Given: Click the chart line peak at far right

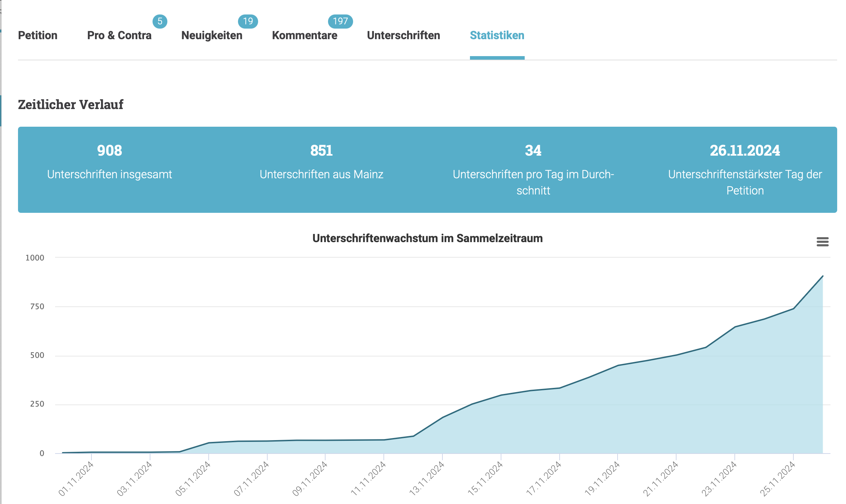Looking at the screenshot, I should (823, 276).
